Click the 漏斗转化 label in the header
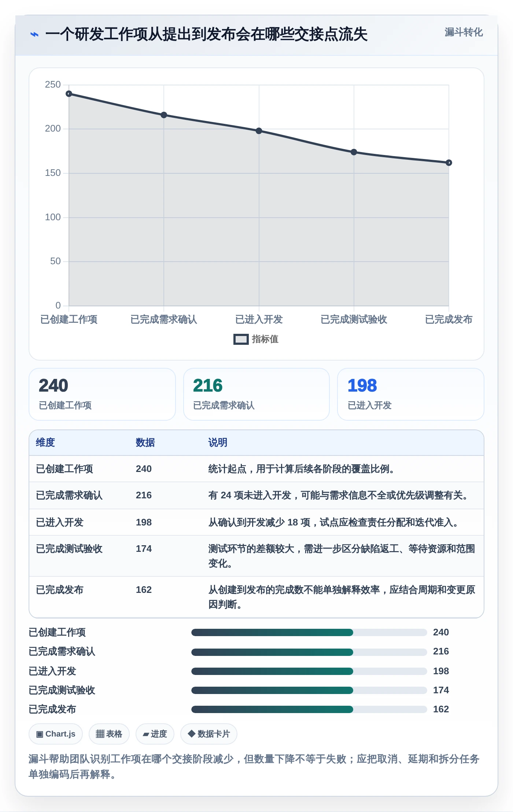Image resolution: width=513 pixels, height=812 pixels. coord(464,32)
